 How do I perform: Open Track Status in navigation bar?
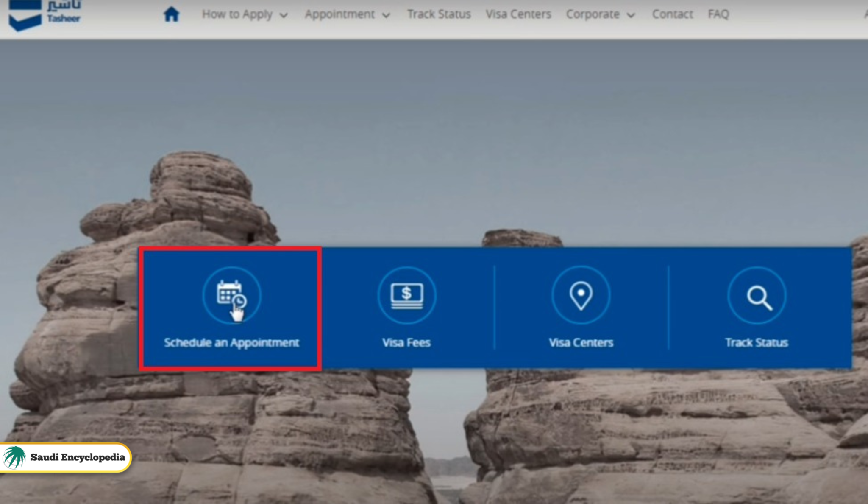[x=439, y=14]
